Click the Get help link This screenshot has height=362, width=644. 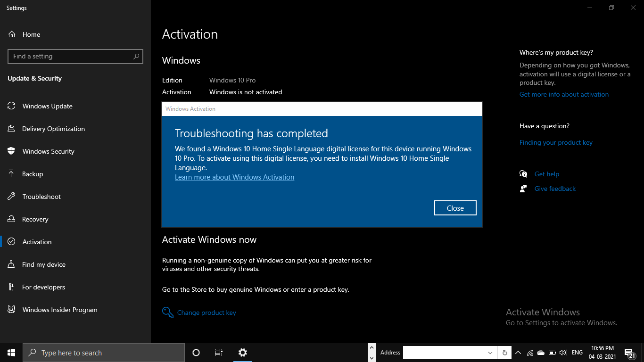(547, 174)
